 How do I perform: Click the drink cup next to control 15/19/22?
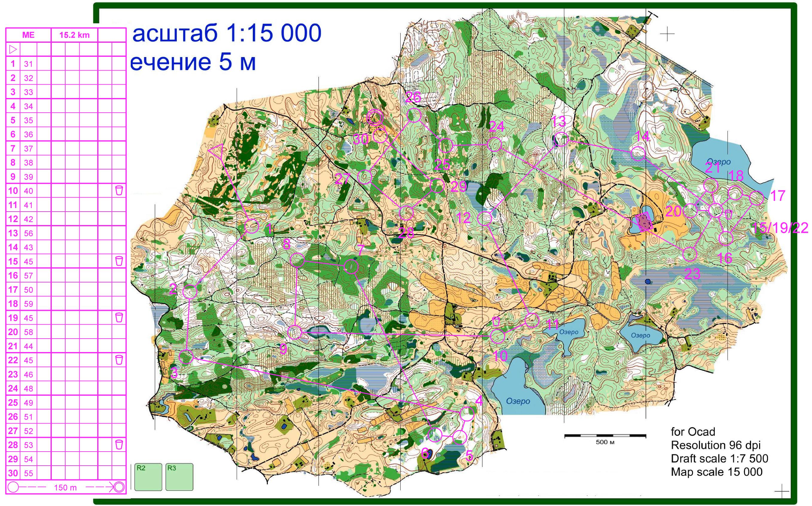728,214
